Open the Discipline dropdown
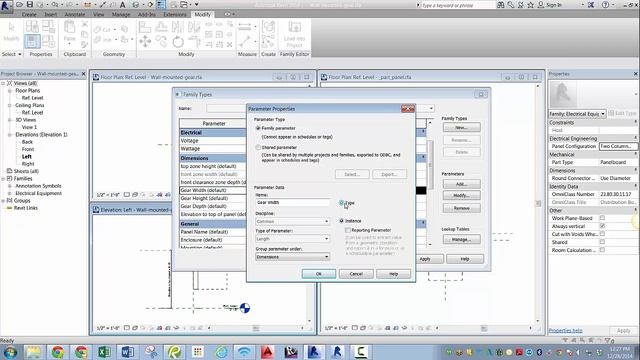This screenshot has width=640, height=360. coord(292,221)
